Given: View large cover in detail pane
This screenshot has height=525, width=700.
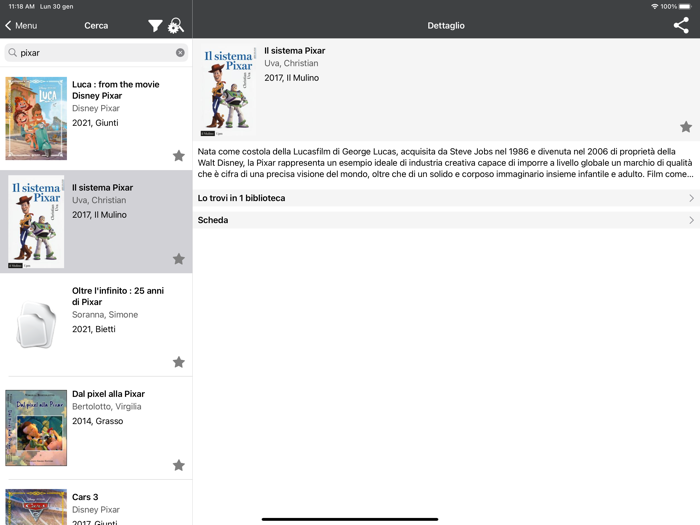Looking at the screenshot, I should coord(228,90).
